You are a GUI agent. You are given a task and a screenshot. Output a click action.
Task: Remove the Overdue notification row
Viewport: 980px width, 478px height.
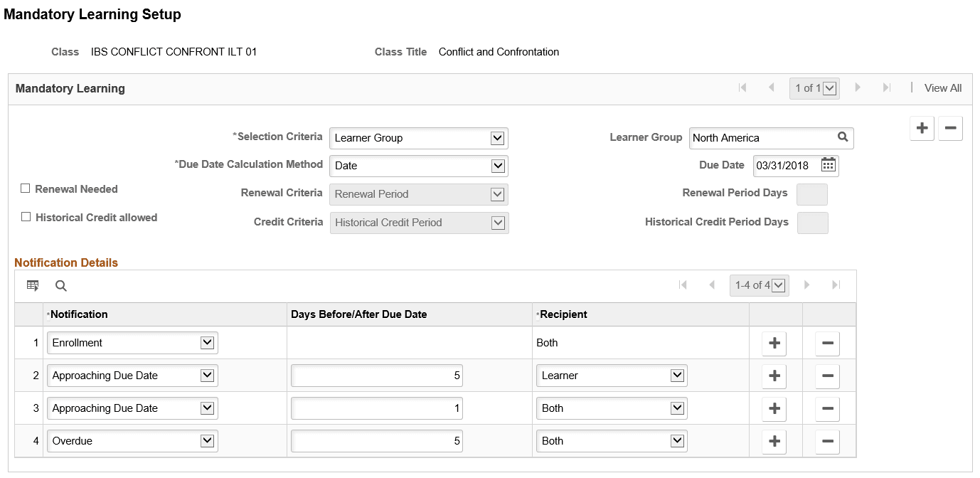827,440
